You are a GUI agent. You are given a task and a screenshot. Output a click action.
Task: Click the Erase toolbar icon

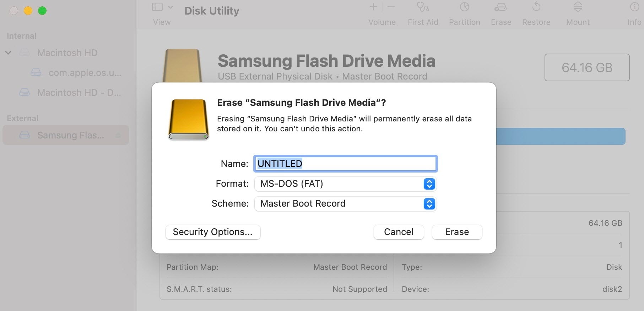500,7
